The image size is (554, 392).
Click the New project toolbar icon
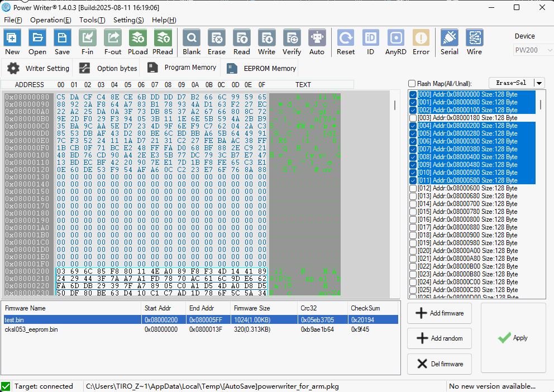(x=12, y=38)
